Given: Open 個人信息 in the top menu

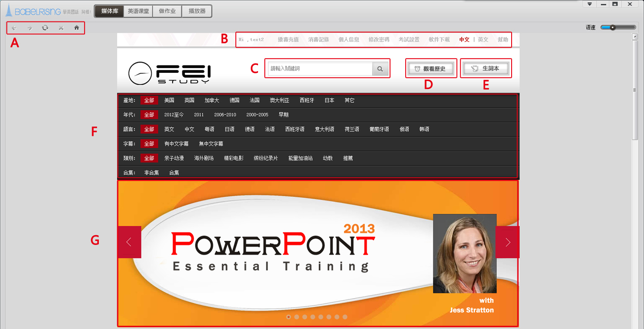Looking at the screenshot, I should click(x=349, y=39).
